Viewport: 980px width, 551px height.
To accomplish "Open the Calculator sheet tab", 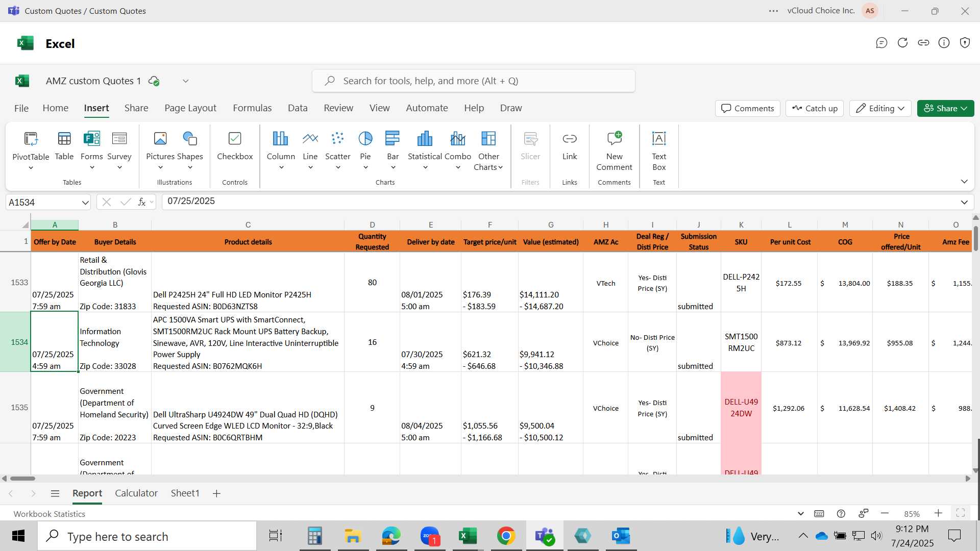I will click(x=136, y=493).
